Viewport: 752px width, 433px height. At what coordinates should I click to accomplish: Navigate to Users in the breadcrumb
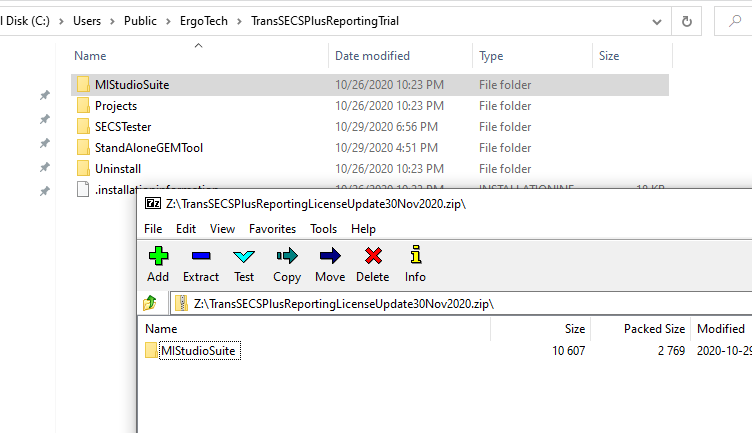coord(87,21)
